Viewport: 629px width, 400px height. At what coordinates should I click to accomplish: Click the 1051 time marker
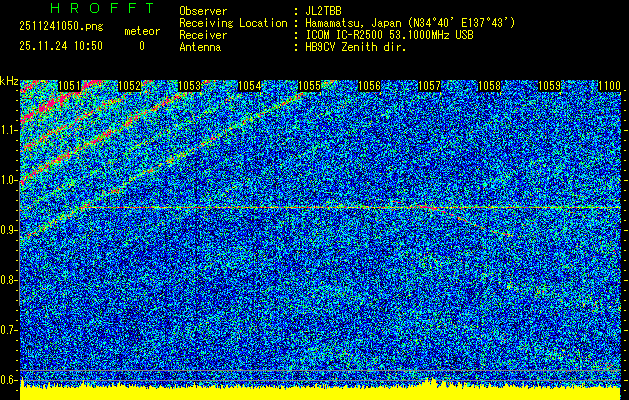point(70,86)
